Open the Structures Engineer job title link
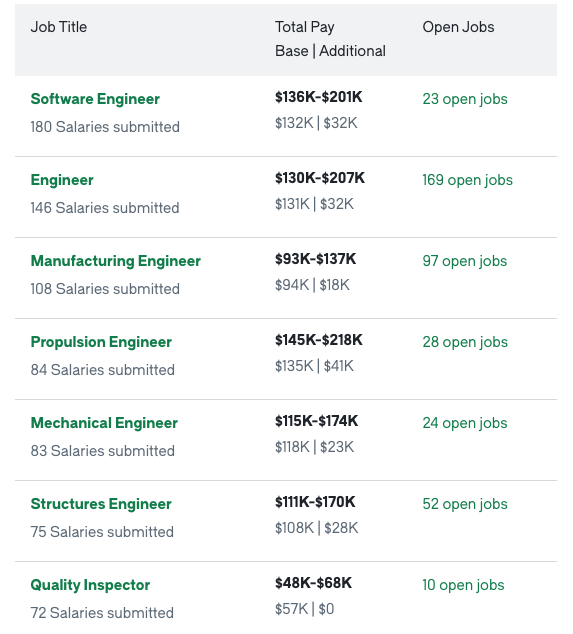This screenshot has height=634, width=573. [x=101, y=504]
